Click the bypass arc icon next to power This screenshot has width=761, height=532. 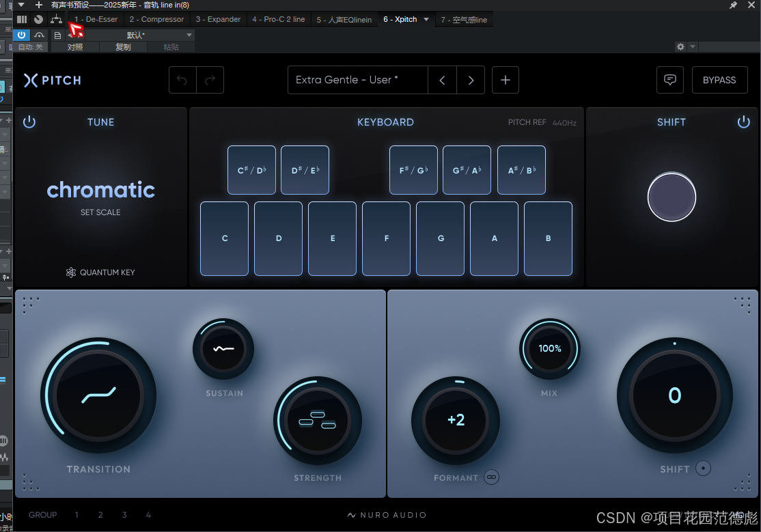pos(40,35)
